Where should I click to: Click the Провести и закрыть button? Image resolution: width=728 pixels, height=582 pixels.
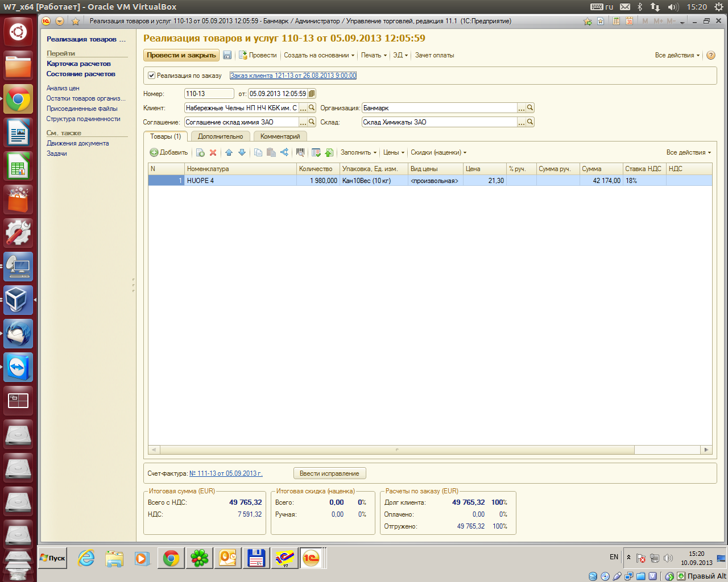(181, 55)
